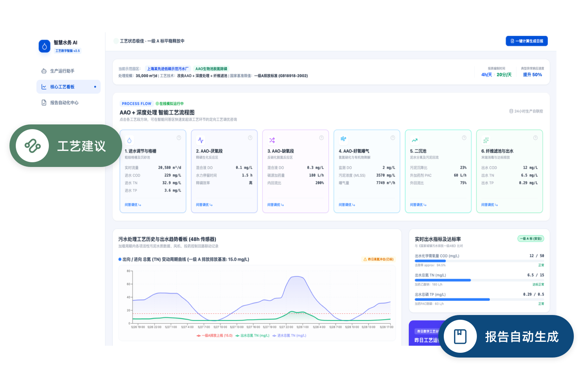Click 问答调优 link on 进水调节与格栅 card
The height and width of the screenshot is (378, 588).
click(133, 205)
